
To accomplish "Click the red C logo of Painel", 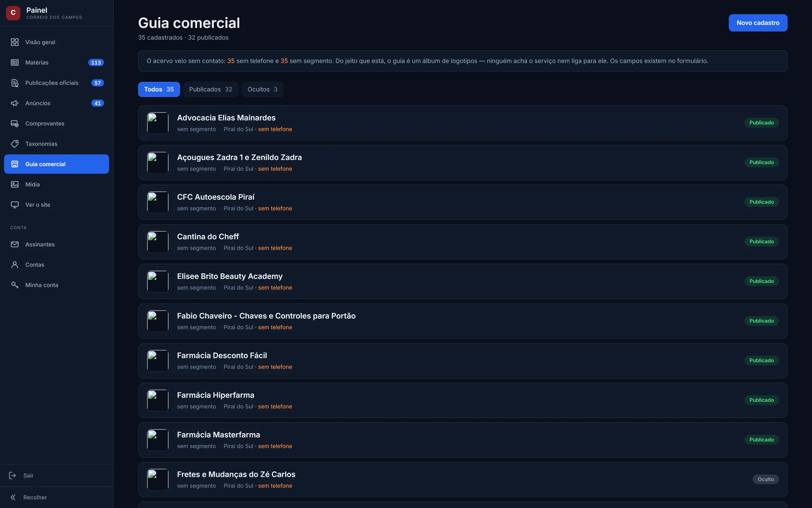I will click(13, 13).
